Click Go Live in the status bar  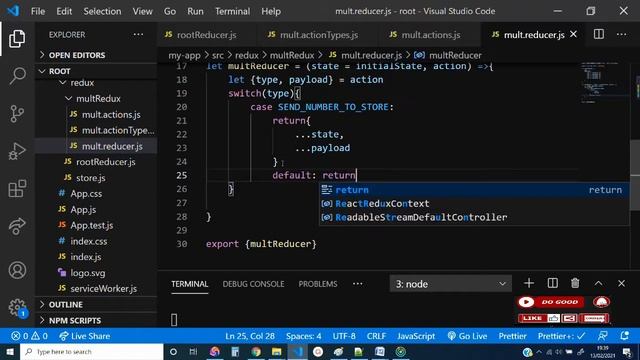click(x=467, y=336)
